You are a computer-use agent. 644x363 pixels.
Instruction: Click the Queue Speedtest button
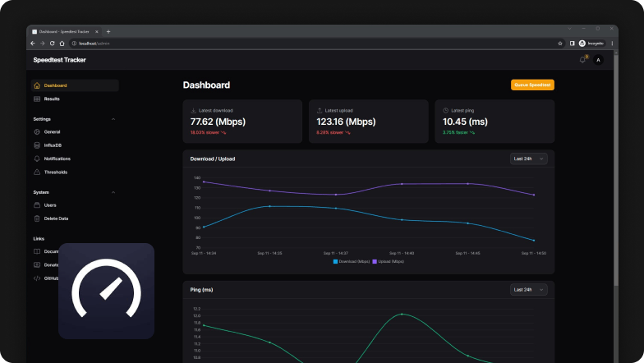click(532, 85)
